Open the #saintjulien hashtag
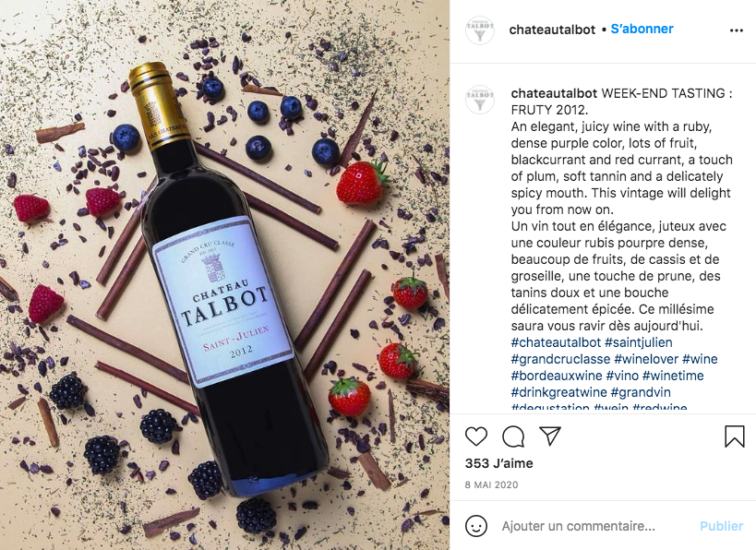Screen dimensions: 756x550 (x=639, y=342)
